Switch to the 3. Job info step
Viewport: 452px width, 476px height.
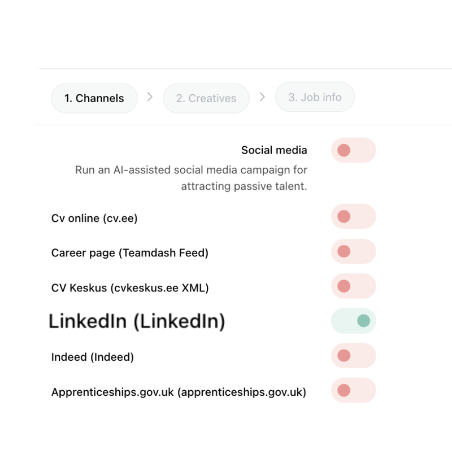click(x=315, y=97)
